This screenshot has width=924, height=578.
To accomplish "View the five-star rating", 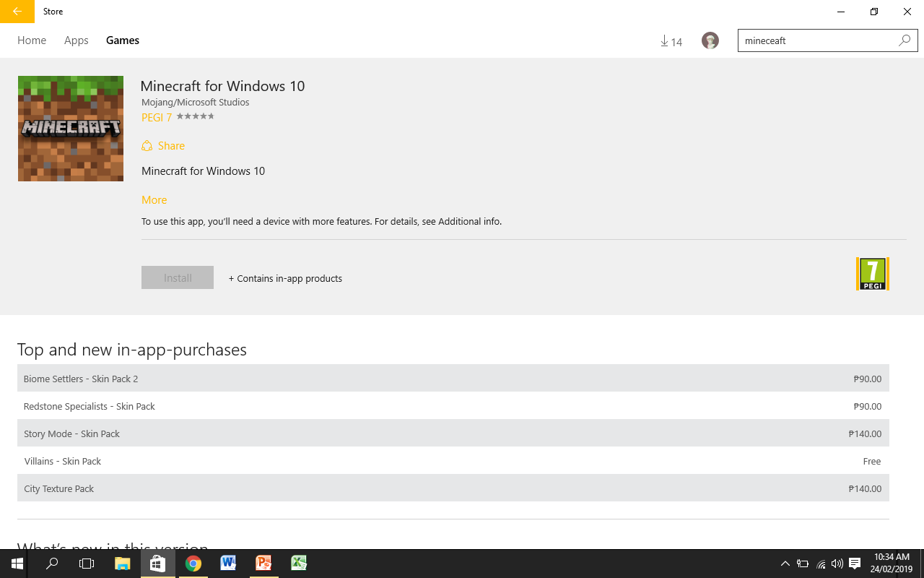I will 195,116.
